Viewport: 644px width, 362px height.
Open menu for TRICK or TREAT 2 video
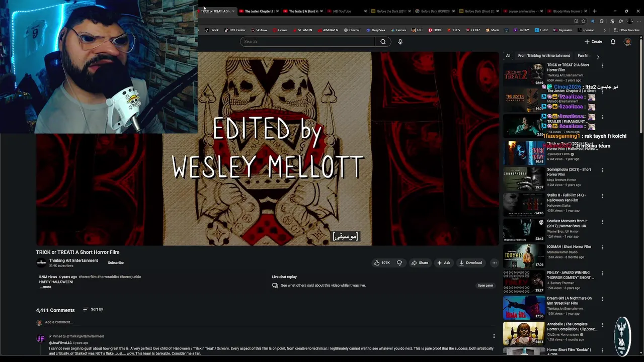(x=602, y=65)
